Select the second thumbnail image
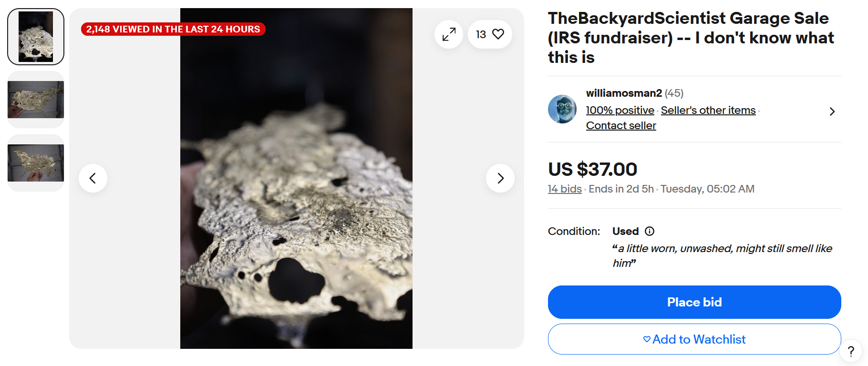Screen dimensions: 868x366 (36, 100)
